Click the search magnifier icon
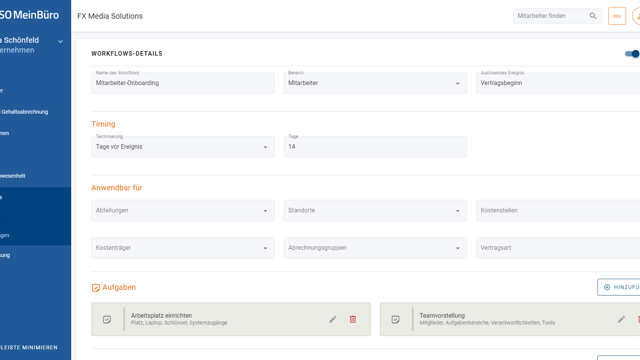This screenshot has width=640, height=360. click(x=593, y=16)
